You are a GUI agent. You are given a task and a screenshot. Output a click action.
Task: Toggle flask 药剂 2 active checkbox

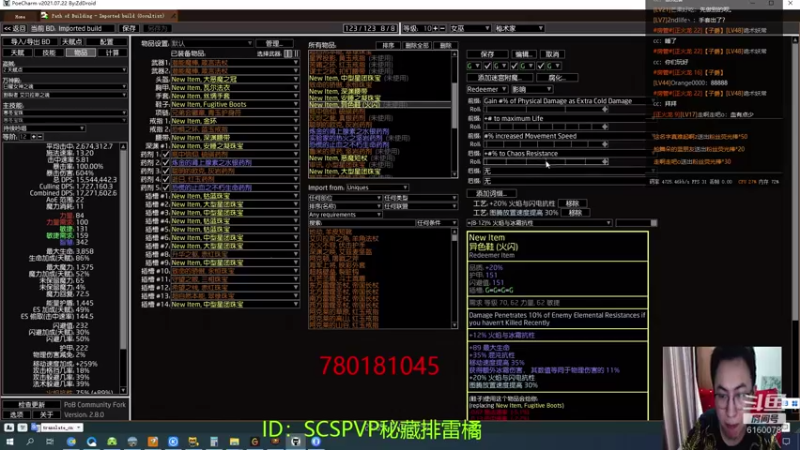(165, 162)
